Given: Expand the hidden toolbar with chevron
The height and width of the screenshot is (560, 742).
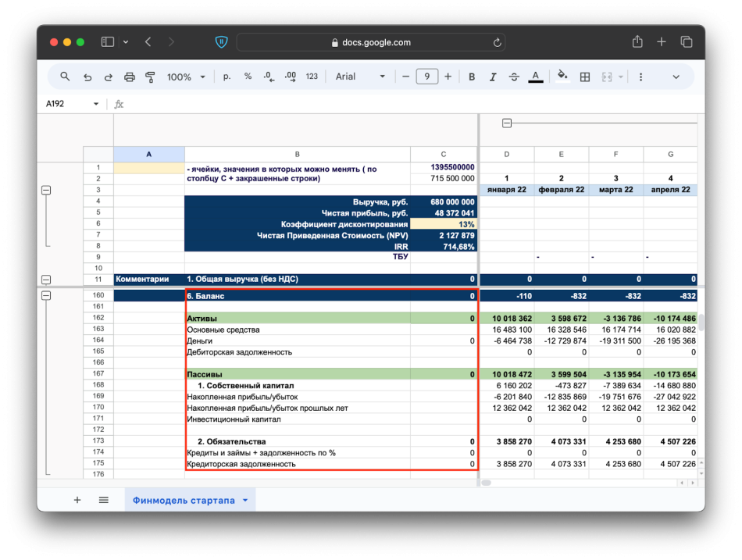Looking at the screenshot, I should point(676,77).
